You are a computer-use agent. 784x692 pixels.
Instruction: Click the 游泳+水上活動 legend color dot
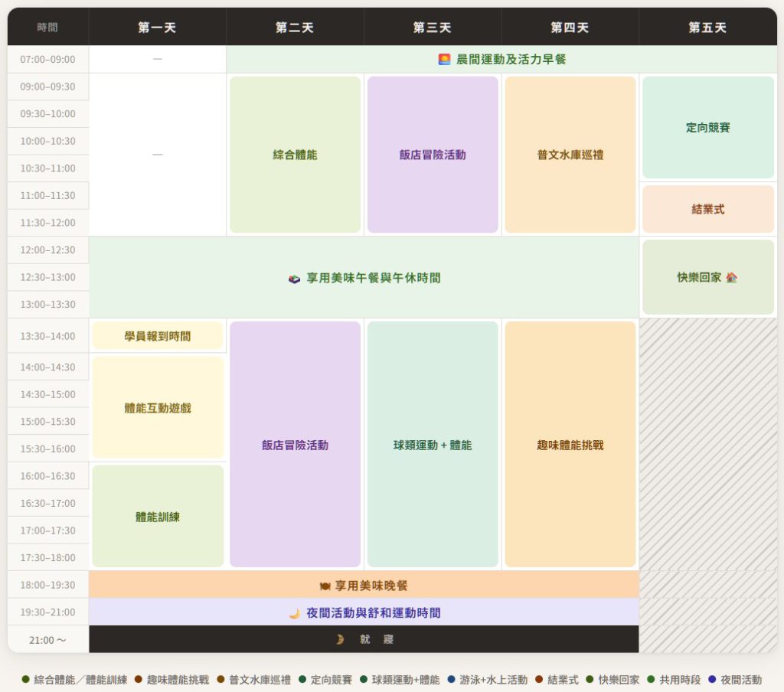click(452, 679)
